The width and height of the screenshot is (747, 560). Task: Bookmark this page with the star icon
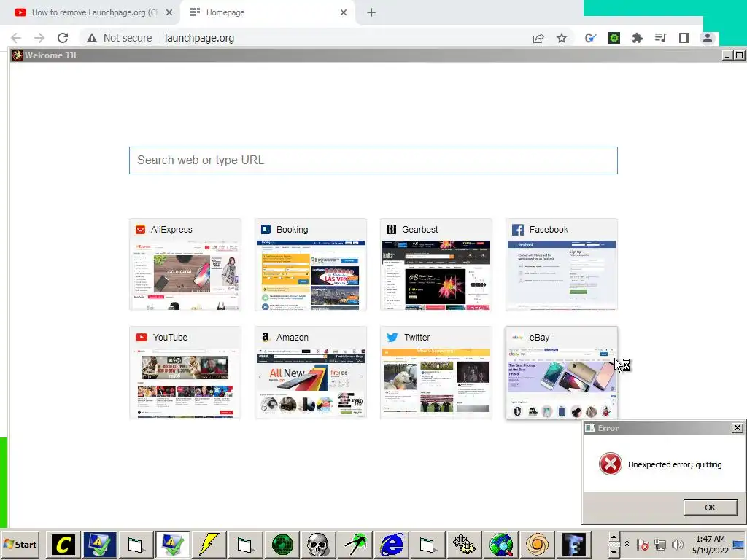click(562, 38)
